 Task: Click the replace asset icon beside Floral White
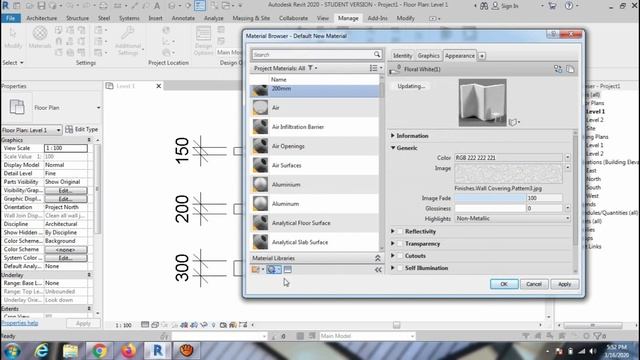coord(558,69)
